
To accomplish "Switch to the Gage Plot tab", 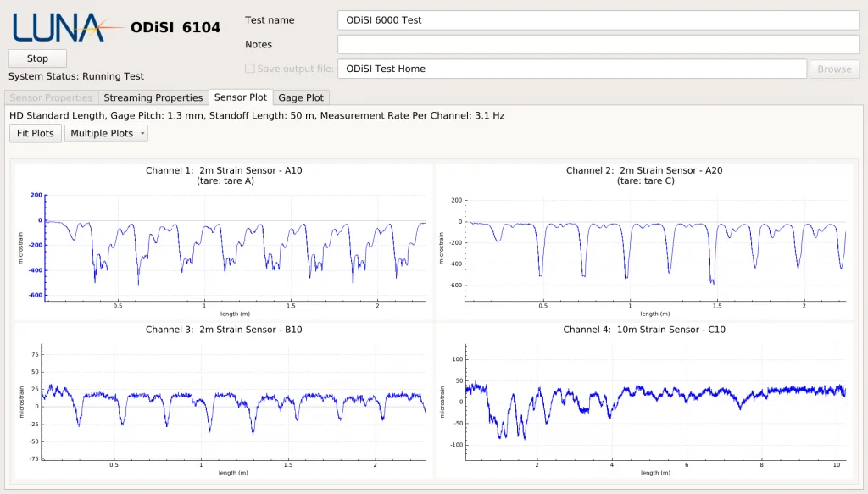I will pyautogui.click(x=301, y=98).
